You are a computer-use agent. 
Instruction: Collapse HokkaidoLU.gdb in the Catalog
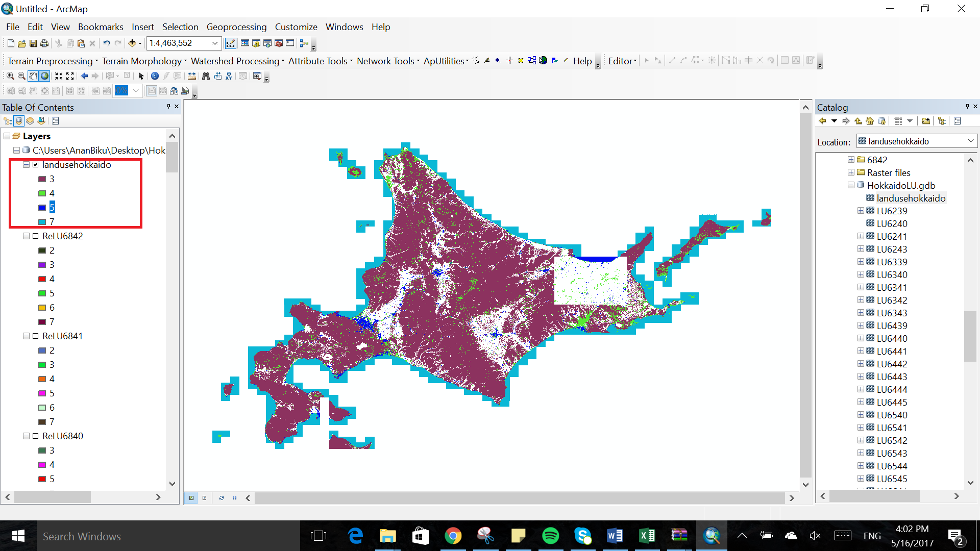coord(850,185)
